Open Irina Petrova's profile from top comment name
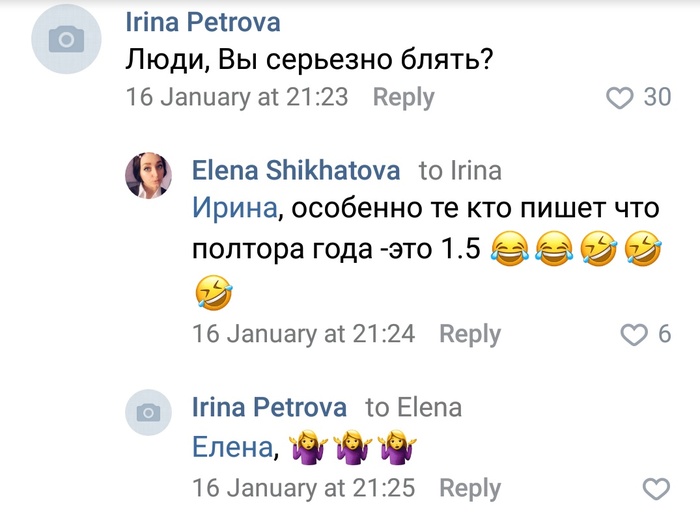The image size is (700, 514). (x=203, y=23)
